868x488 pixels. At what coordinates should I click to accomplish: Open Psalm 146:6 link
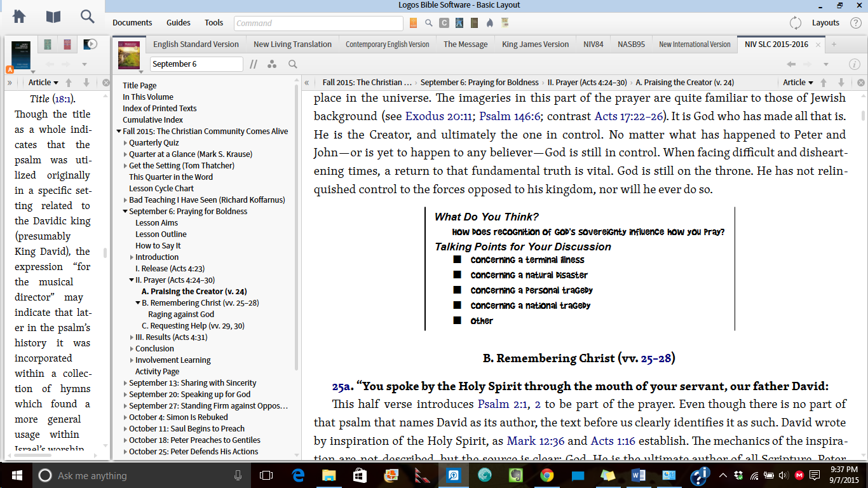pos(510,116)
